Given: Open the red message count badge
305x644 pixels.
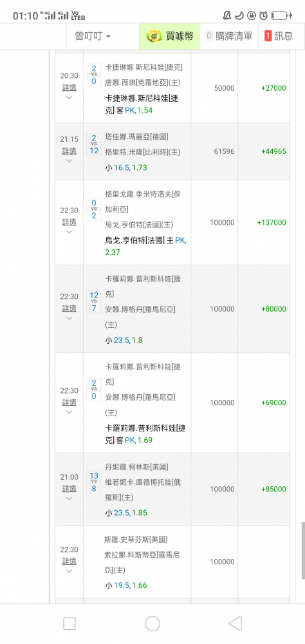Looking at the screenshot, I should pos(268,36).
